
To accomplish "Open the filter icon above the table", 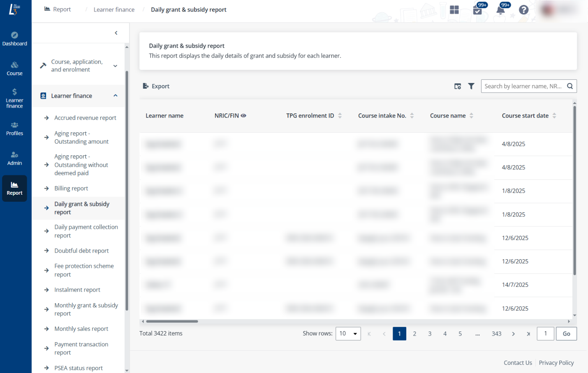I will tap(471, 86).
